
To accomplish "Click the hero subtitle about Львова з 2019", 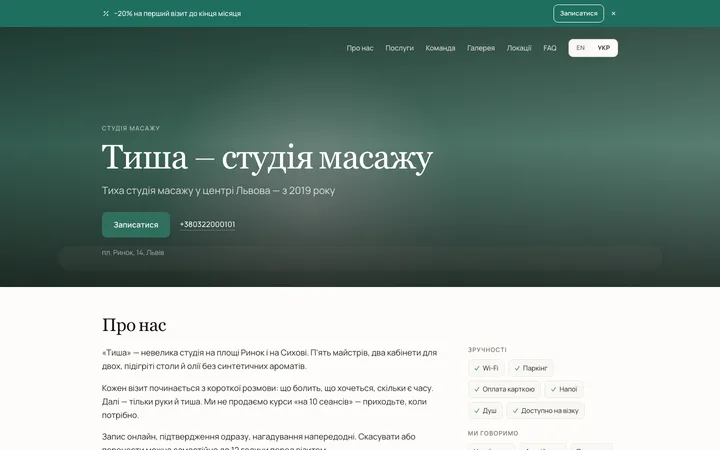I will click(219, 190).
